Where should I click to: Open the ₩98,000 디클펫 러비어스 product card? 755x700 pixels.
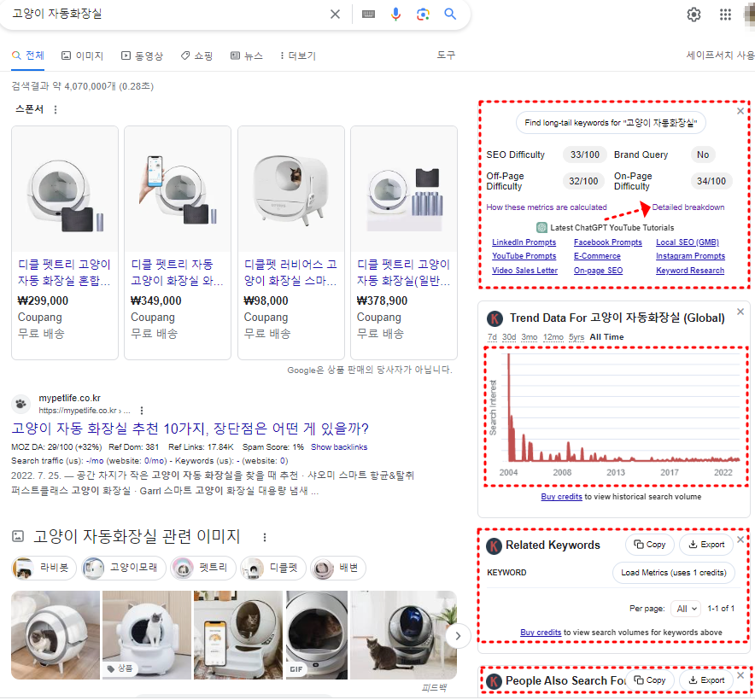click(291, 242)
